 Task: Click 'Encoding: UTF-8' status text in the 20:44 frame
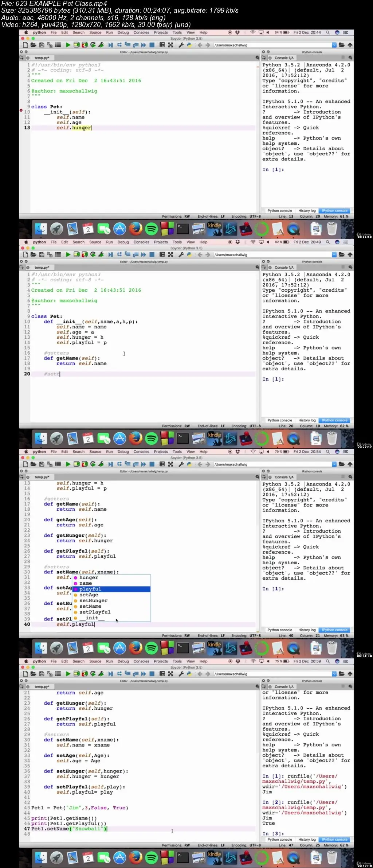tap(246, 217)
